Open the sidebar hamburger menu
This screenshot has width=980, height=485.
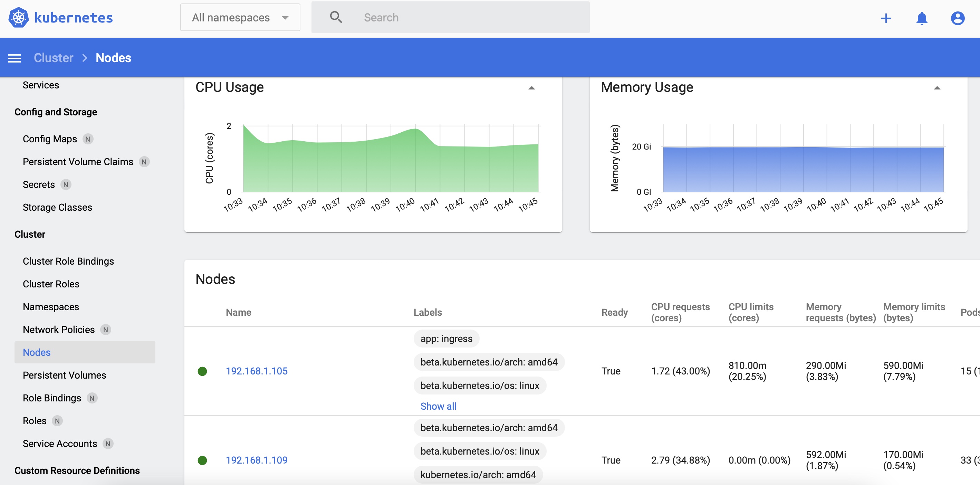pos(15,57)
